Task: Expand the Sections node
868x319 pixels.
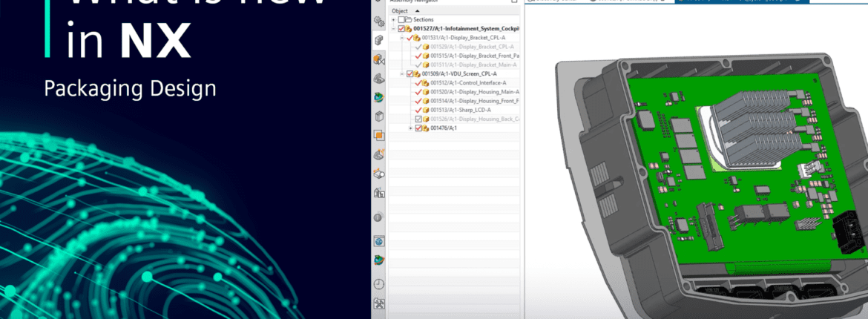Action: coord(394,19)
